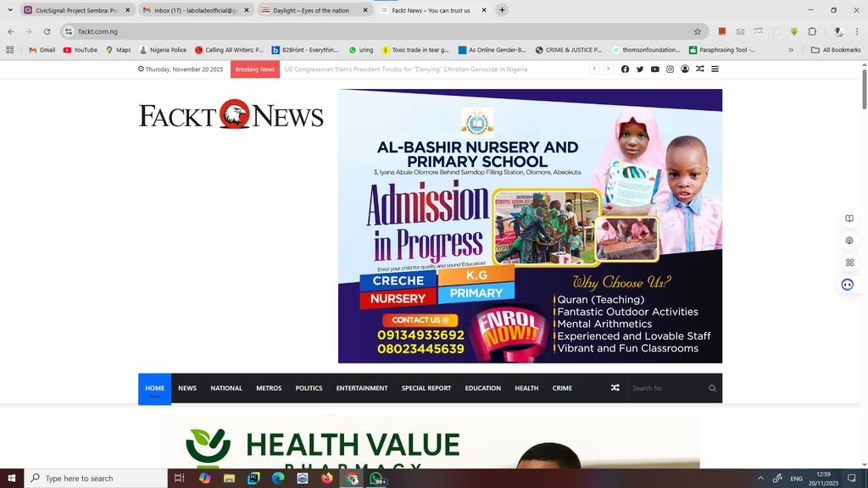Open Nigeria Police bookmark
Screen dimensions: 868x488
163,50
